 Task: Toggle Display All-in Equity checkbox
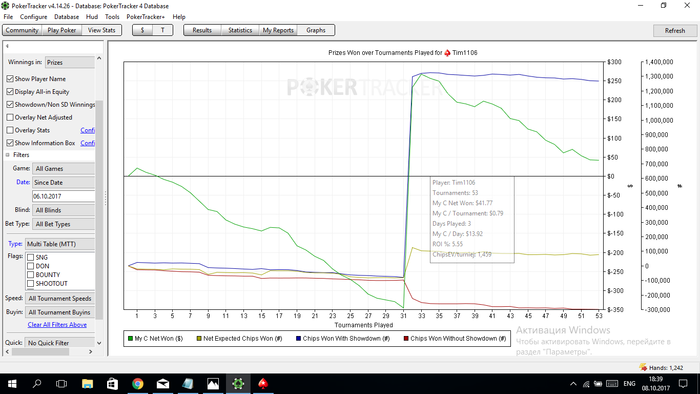(x=10, y=91)
